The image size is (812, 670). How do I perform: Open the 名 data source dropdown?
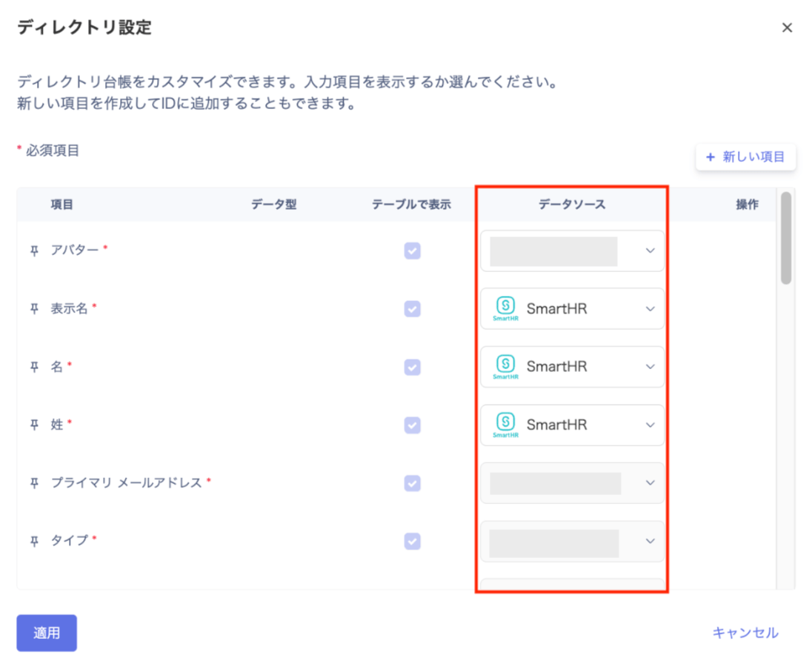(572, 367)
